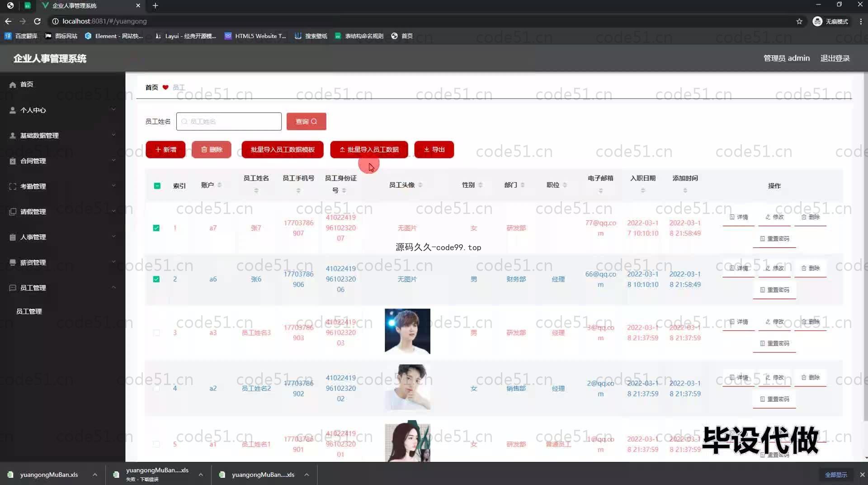Screen dimensions: 868x485
Task: Open the Layui bookmark
Action: 185,36
